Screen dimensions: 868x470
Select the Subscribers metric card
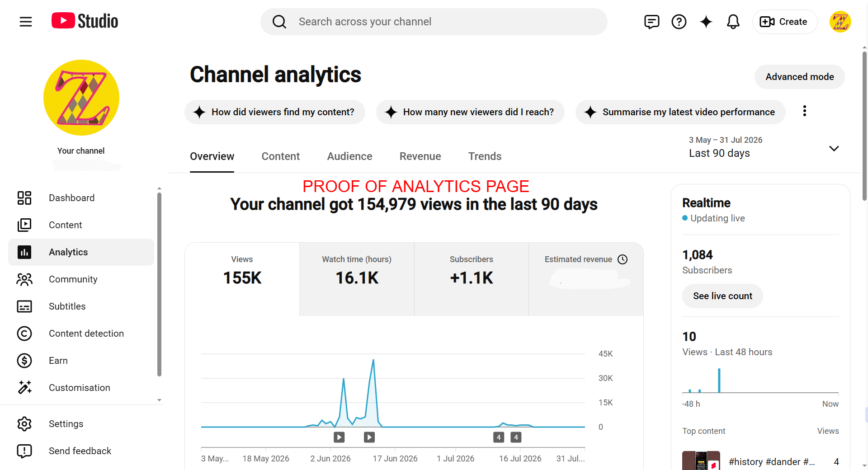click(x=472, y=279)
